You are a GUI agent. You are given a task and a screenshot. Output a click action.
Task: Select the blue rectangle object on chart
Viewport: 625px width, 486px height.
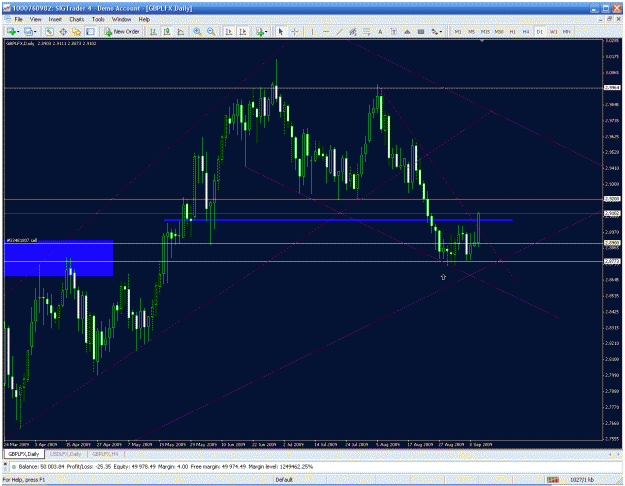[59, 258]
